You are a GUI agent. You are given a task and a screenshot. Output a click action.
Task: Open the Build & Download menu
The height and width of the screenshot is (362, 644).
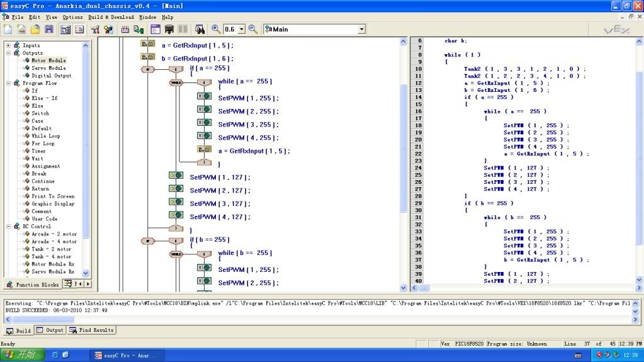coord(111,17)
